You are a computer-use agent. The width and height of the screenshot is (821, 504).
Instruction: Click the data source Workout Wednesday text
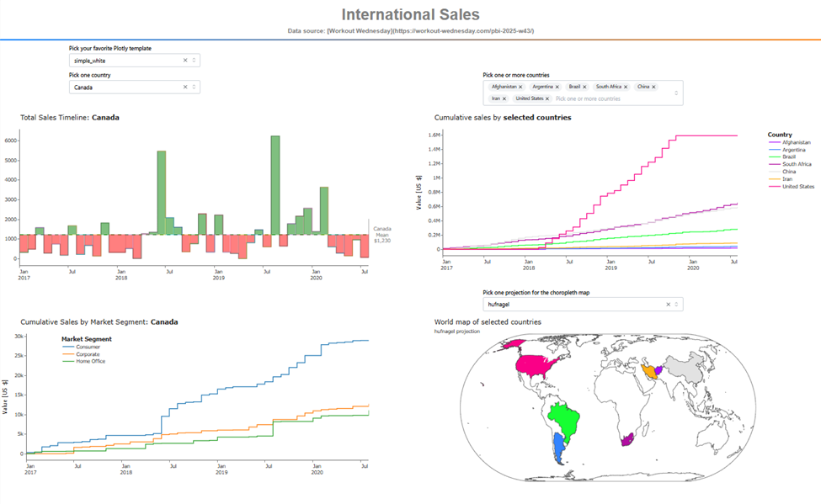tap(411, 31)
